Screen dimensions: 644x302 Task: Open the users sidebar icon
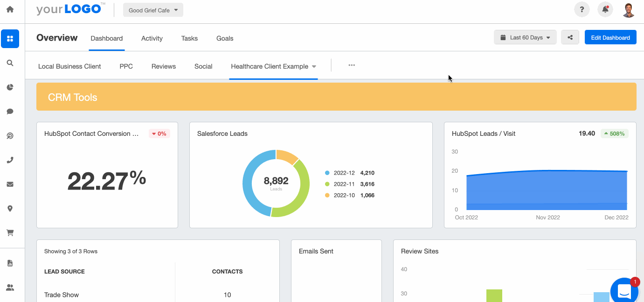pos(10,288)
